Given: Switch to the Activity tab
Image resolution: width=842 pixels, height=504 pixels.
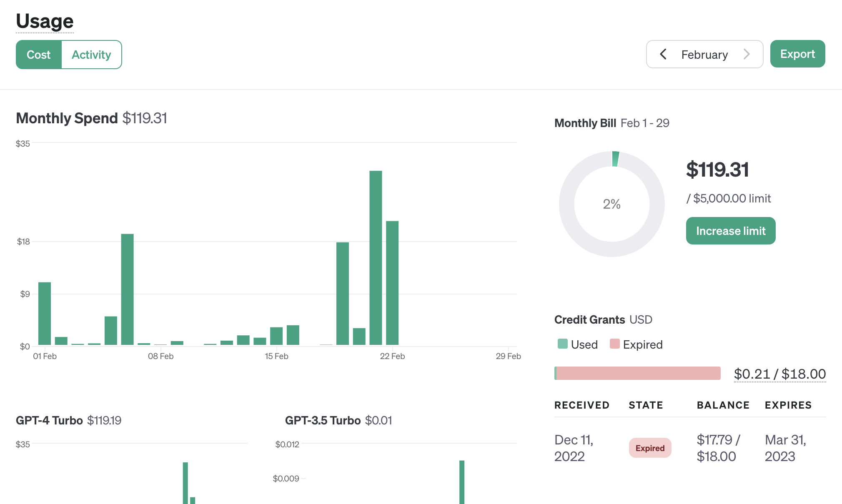Looking at the screenshot, I should coord(91,55).
